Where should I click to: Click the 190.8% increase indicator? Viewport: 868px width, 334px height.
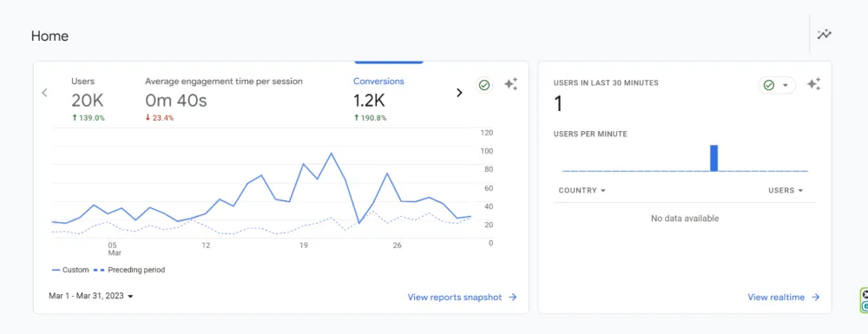(371, 118)
